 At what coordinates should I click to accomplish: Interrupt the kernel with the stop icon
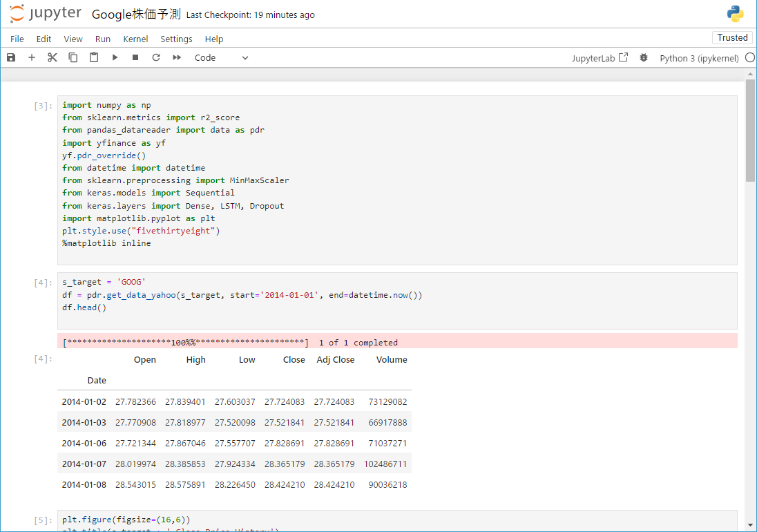click(135, 57)
